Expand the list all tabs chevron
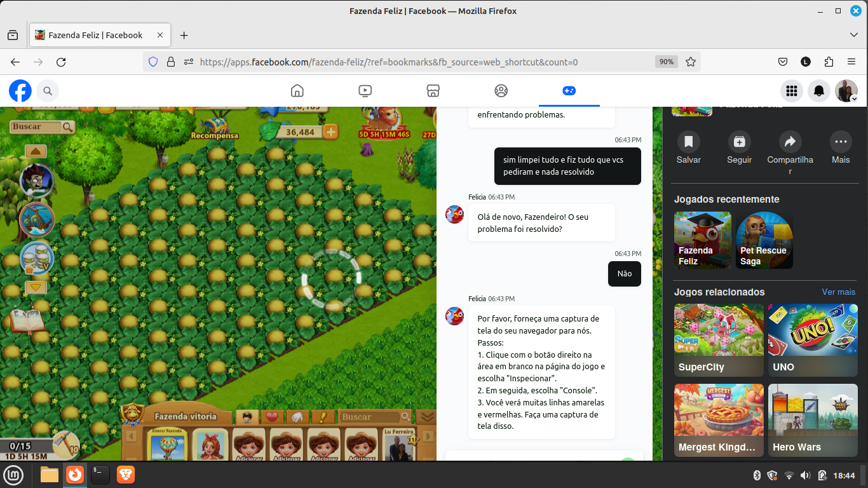 pos(854,35)
